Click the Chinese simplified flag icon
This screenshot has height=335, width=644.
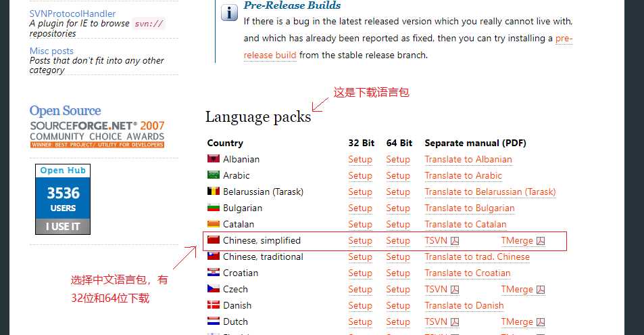pos(213,240)
